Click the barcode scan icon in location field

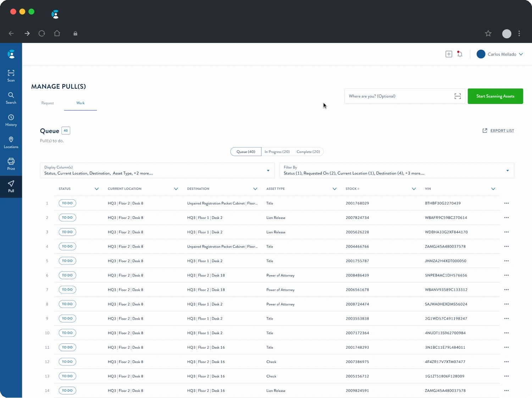coord(458,96)
